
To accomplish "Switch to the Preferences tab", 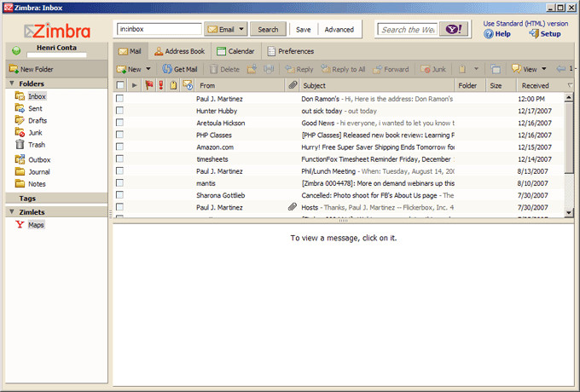I will (x=291, y=51).
